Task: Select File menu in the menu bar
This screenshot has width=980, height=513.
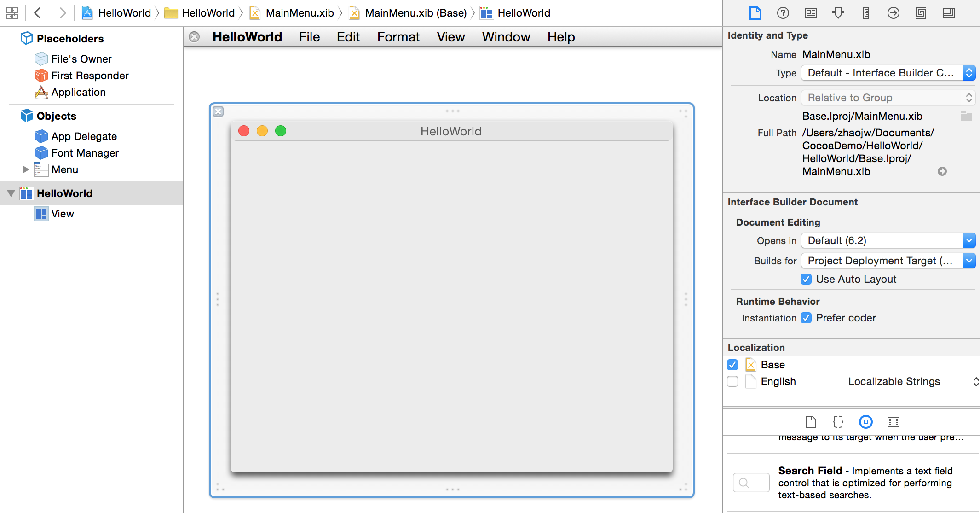Action: point(309,37)
